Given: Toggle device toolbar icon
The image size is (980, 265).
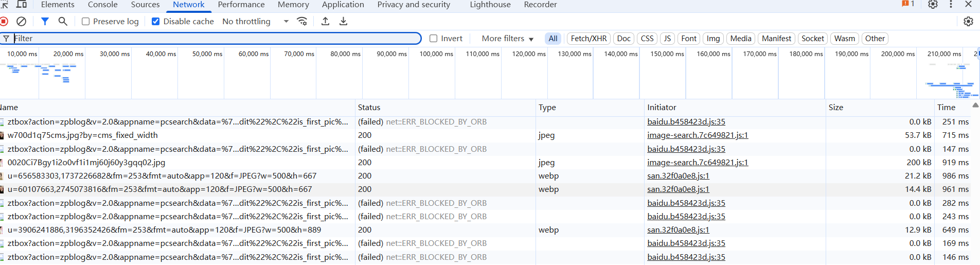Looking at the screenshot, I should tap(22, 5).
